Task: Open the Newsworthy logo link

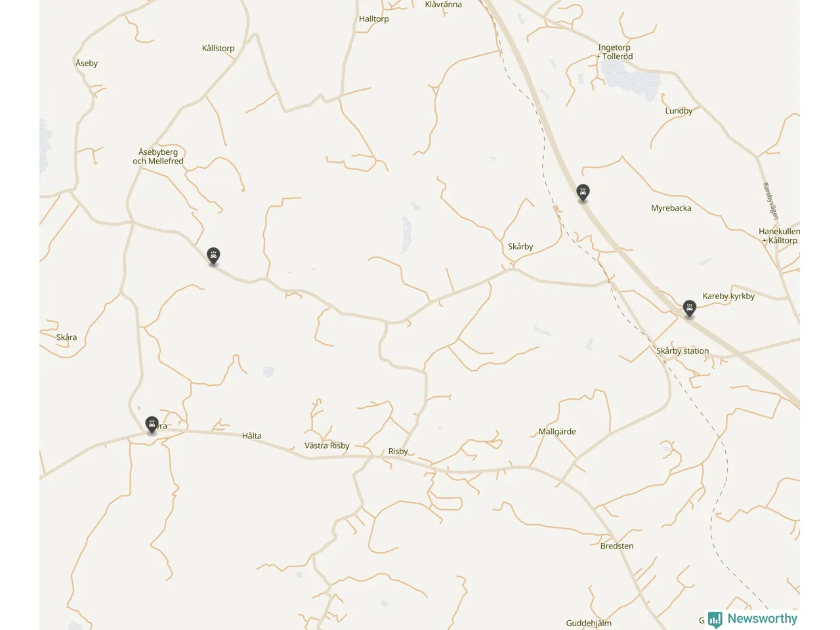Action: 753,619
